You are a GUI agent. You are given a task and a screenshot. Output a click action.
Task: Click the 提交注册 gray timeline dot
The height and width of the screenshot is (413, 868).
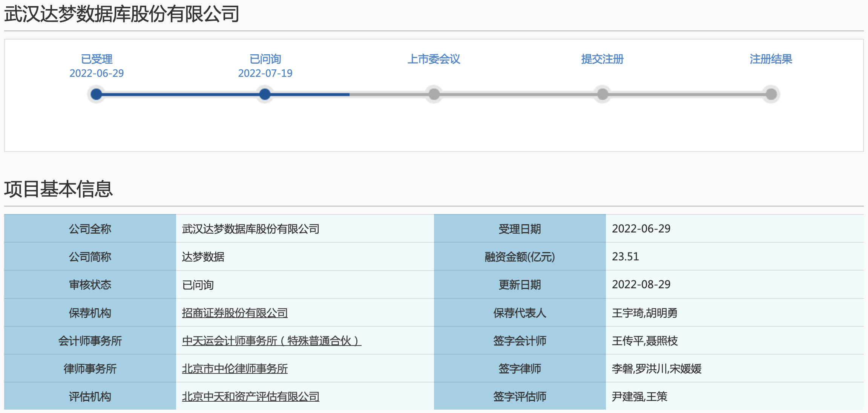(x=603, y=94)
